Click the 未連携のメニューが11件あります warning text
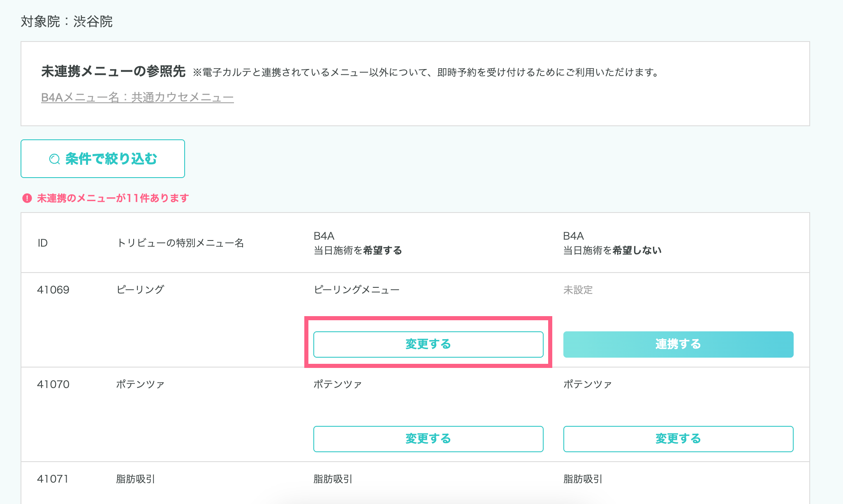Viewport: 843px width, 504px height. click(113, 198)
